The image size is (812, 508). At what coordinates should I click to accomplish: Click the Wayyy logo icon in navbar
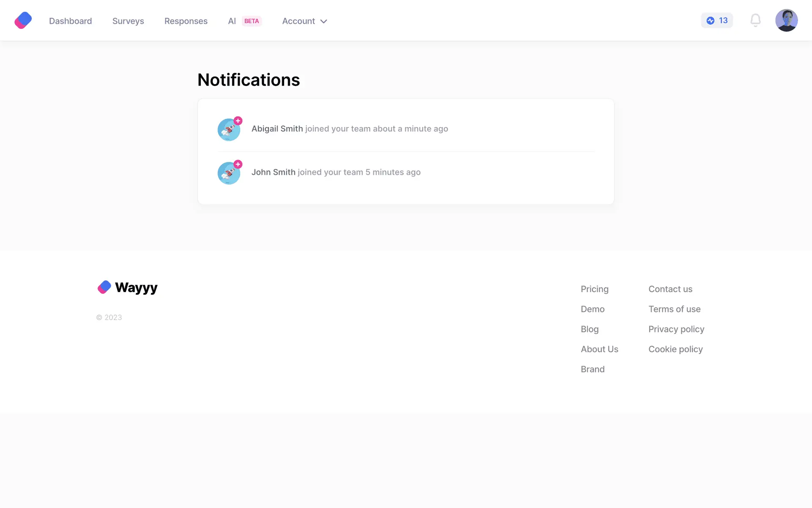point(23,20)
